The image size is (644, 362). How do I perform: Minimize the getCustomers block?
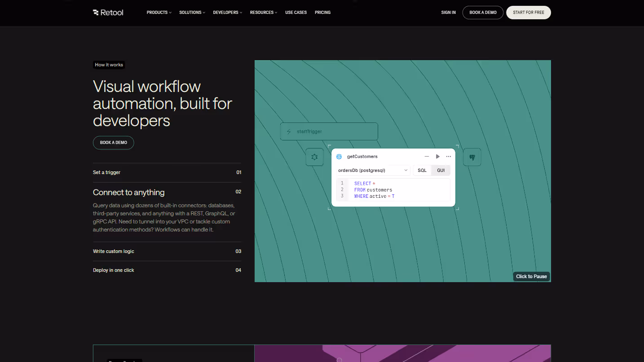click(x=427, y=157)
